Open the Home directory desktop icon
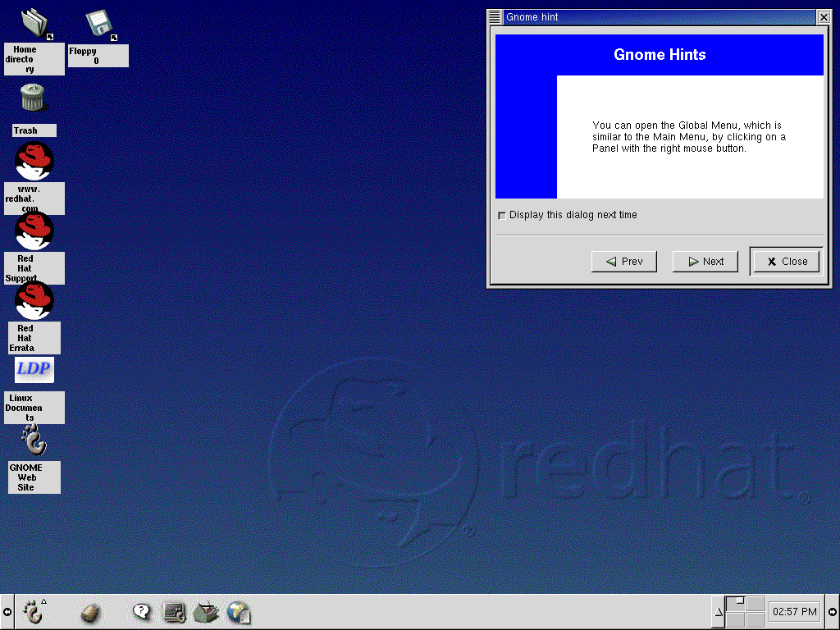The width and height of the screenshot is (840, 630). coord(35,25)
